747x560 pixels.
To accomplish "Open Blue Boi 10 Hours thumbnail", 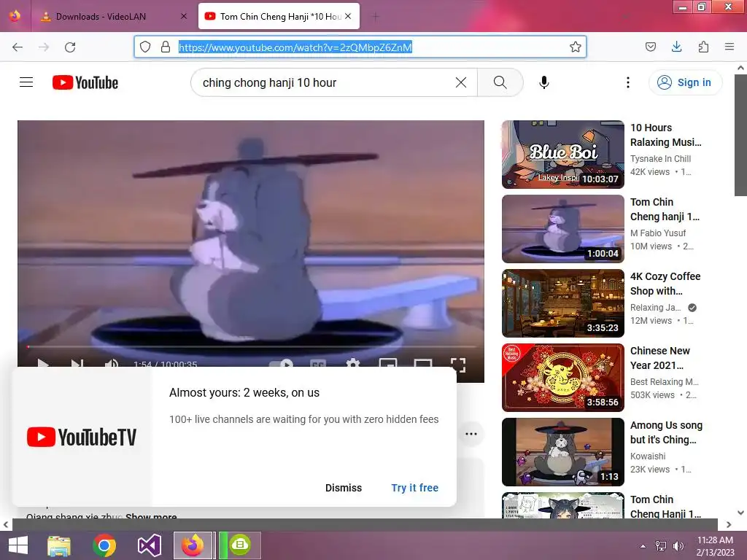I will pyautogui.click(x=562, y=155).
